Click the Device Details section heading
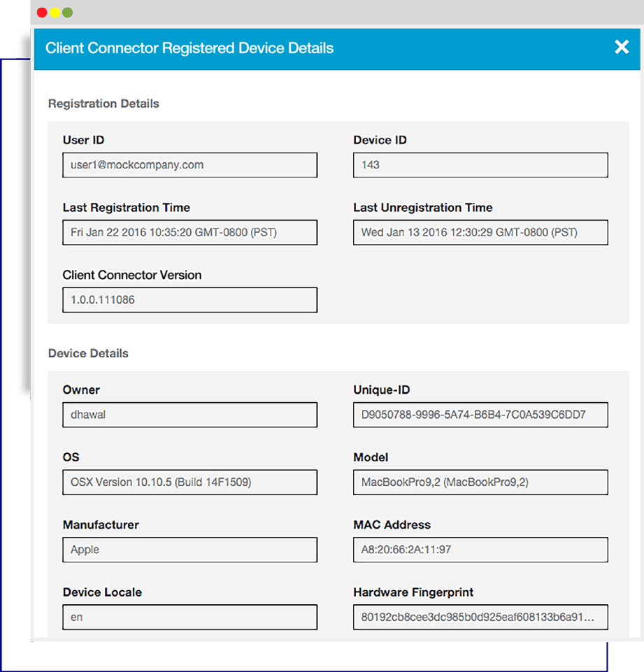Screen dimensions: 644x672 [x=88, y=353]
